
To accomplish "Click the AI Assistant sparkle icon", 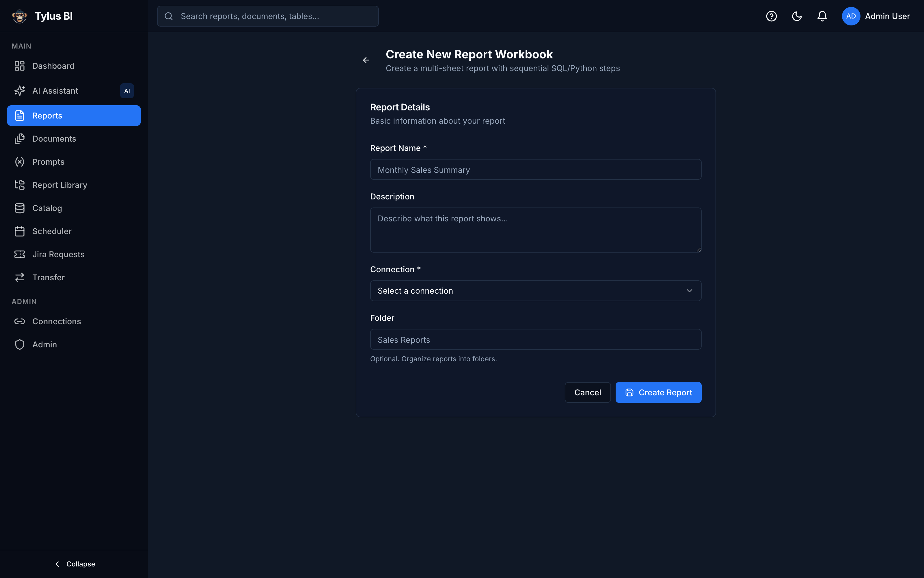I will [19, 90].
